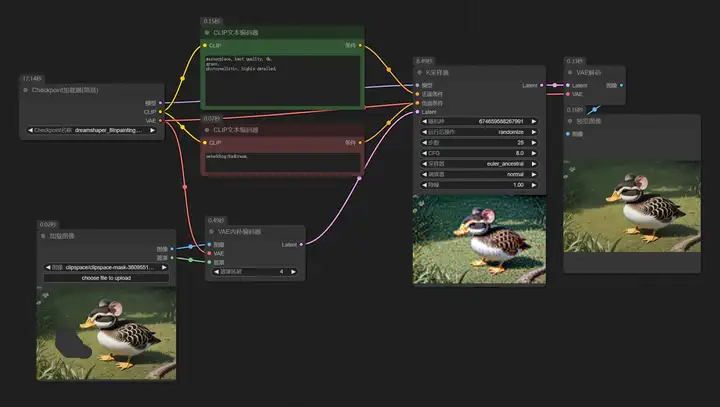Viewport: 720px width, 407px height.
Task: Click into the positive prompt text box
Action: (282, 80)
